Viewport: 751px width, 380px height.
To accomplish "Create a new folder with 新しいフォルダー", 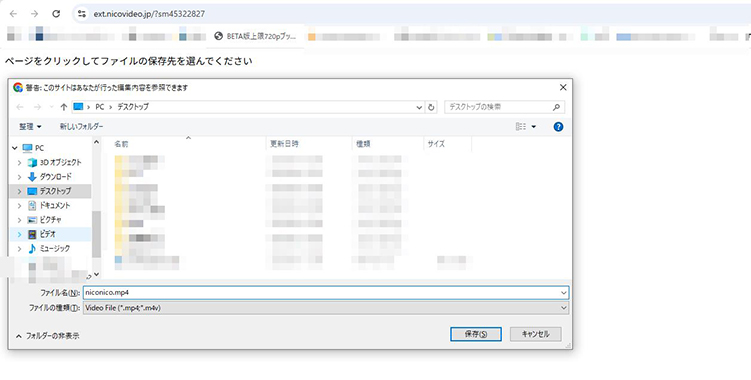I will [81, 127].
